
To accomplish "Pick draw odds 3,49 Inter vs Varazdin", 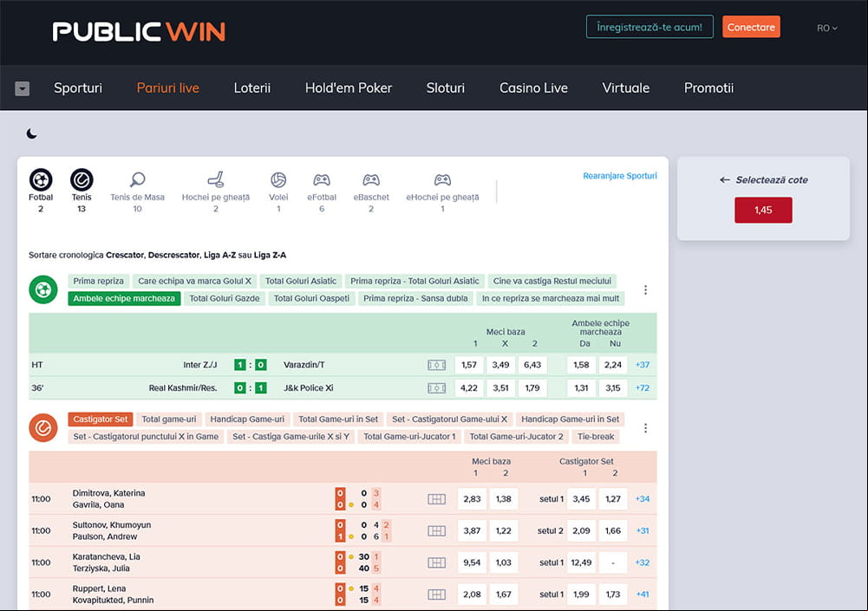I will coord(501,365).
